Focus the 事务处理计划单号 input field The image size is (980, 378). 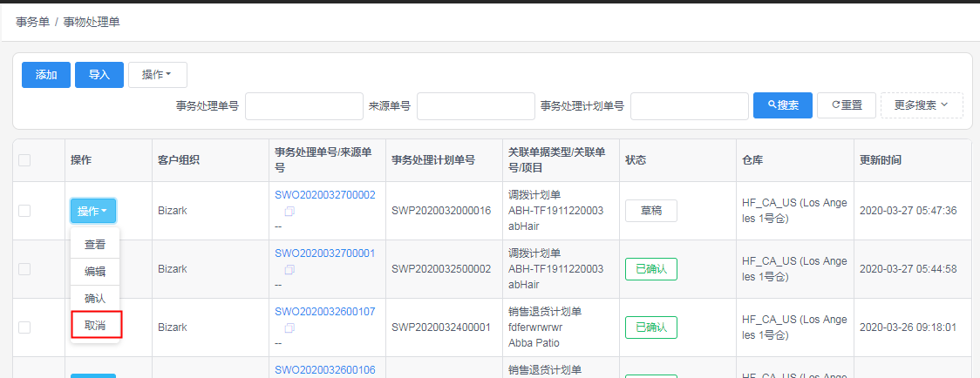click(690, 105)
